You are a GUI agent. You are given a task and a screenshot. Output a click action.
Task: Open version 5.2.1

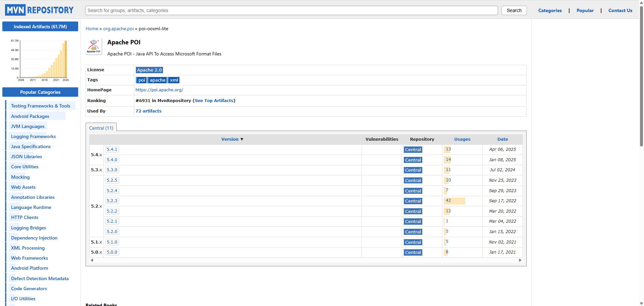point(112,221)
